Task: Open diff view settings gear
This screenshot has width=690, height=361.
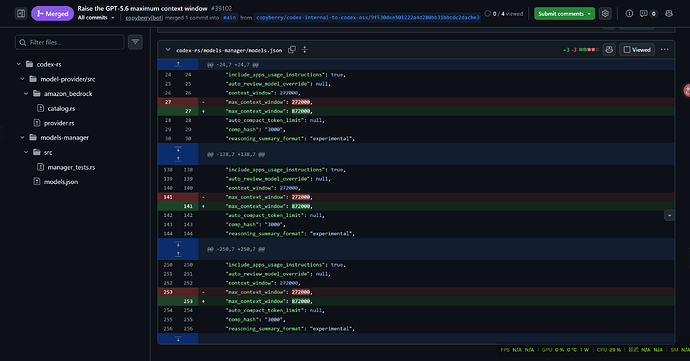Action: (x=605, y=14)
